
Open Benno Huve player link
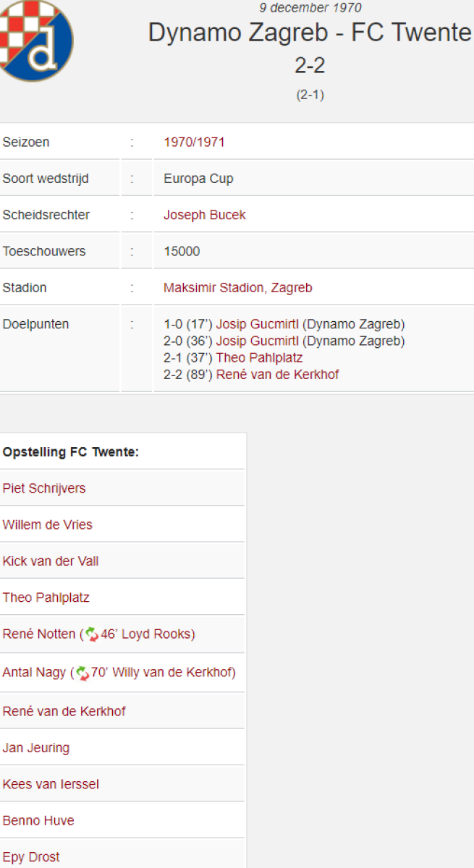pyautogui.click(x=38, y=821)
